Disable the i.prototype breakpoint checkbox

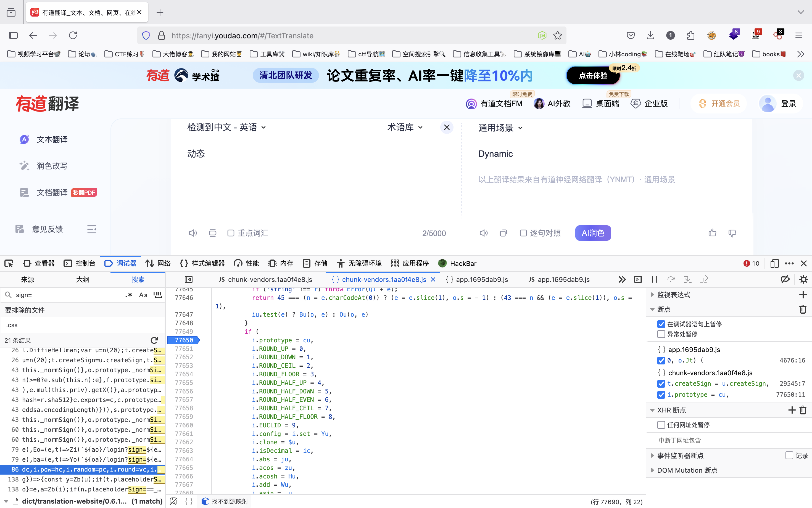tap(661, 395)
